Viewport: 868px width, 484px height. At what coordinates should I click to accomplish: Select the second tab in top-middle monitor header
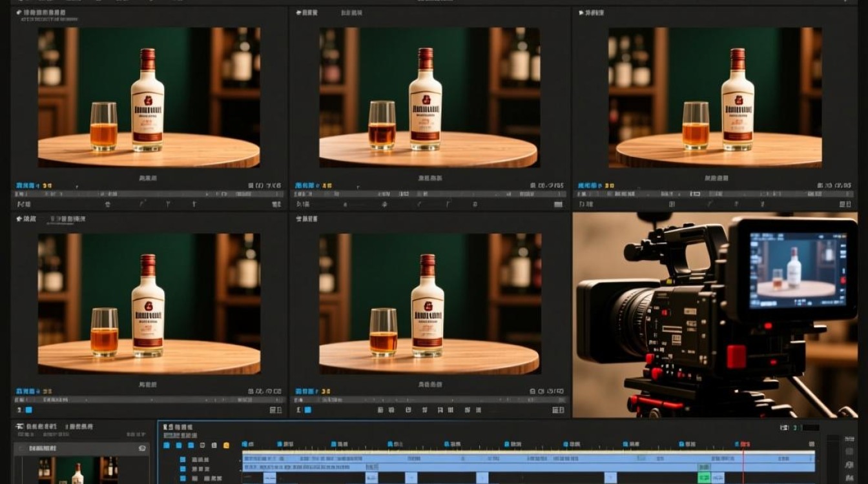coord(351,12)
